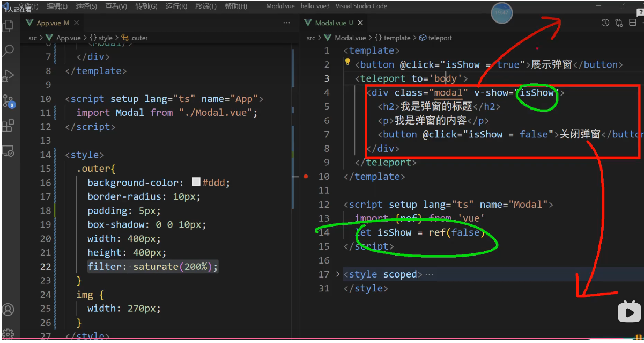Image resolution: width=644 pixels, height=343 pixels.
Task: Click '我是弹窗的标题' heading text
Action: (x=436, y=106)
